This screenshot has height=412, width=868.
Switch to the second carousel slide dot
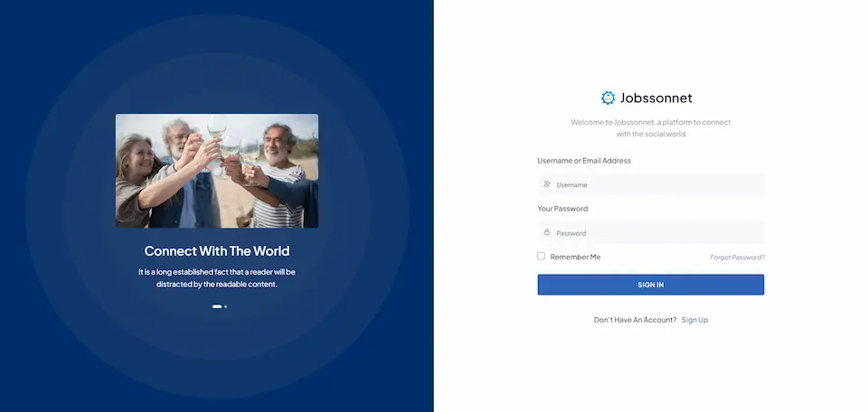coord(225,306)
